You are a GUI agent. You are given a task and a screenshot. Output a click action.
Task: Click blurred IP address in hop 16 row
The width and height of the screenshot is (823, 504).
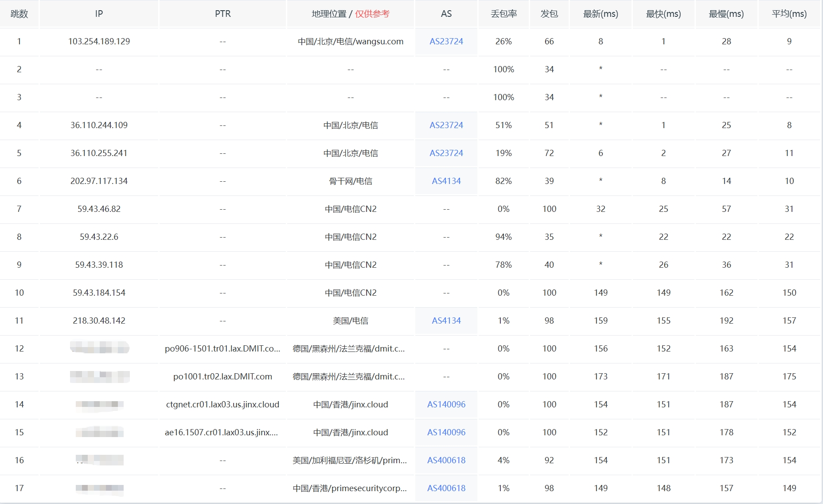[100, 460]
